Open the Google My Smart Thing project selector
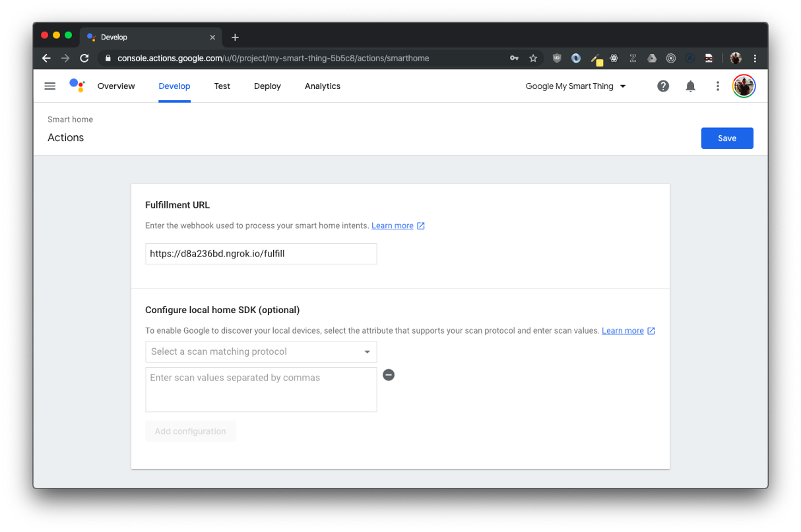This screenshot has height=532, width=801. [x=575, y=86]
